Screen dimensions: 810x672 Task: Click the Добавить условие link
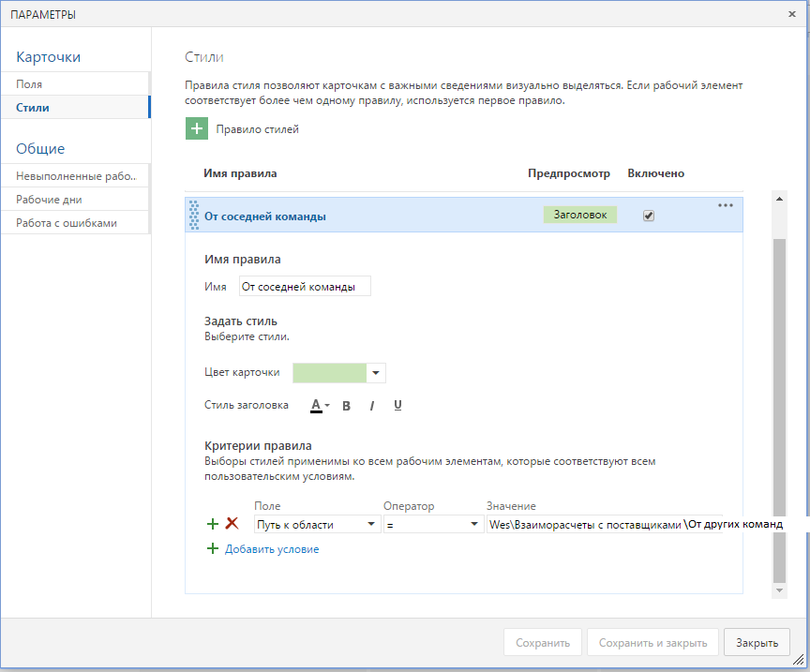coord(272,549)
